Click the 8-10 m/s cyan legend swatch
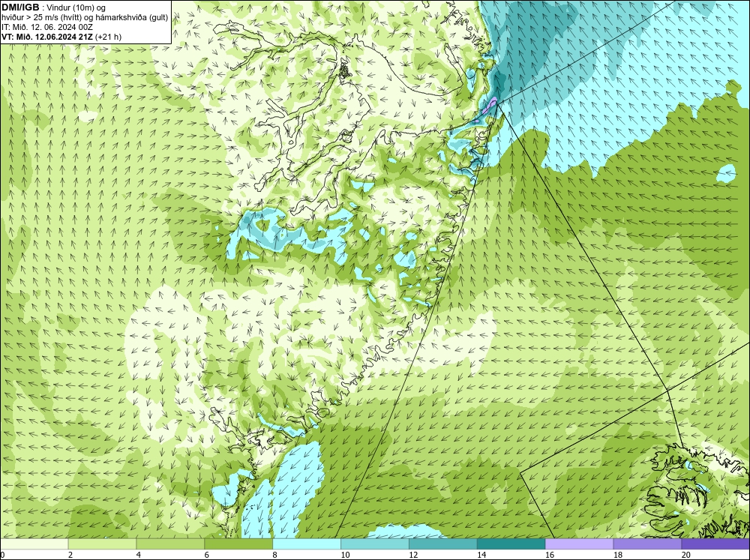The image size is (750, 560). [x=307, y=544]
